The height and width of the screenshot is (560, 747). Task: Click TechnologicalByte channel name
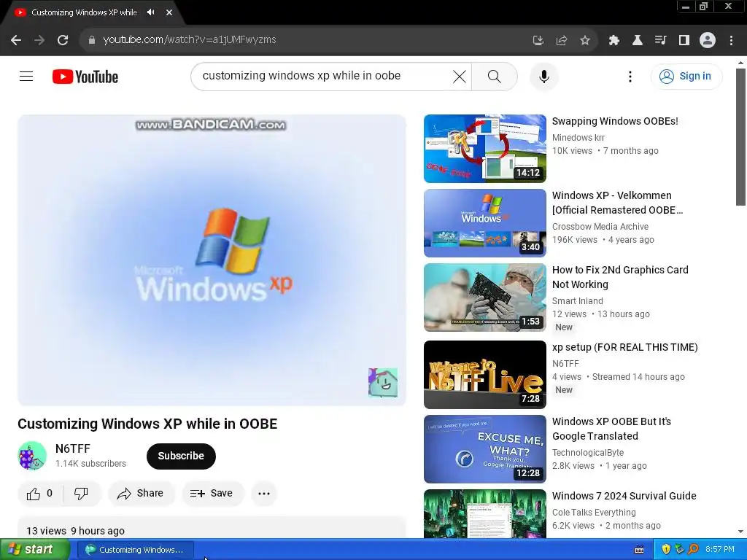588,453
